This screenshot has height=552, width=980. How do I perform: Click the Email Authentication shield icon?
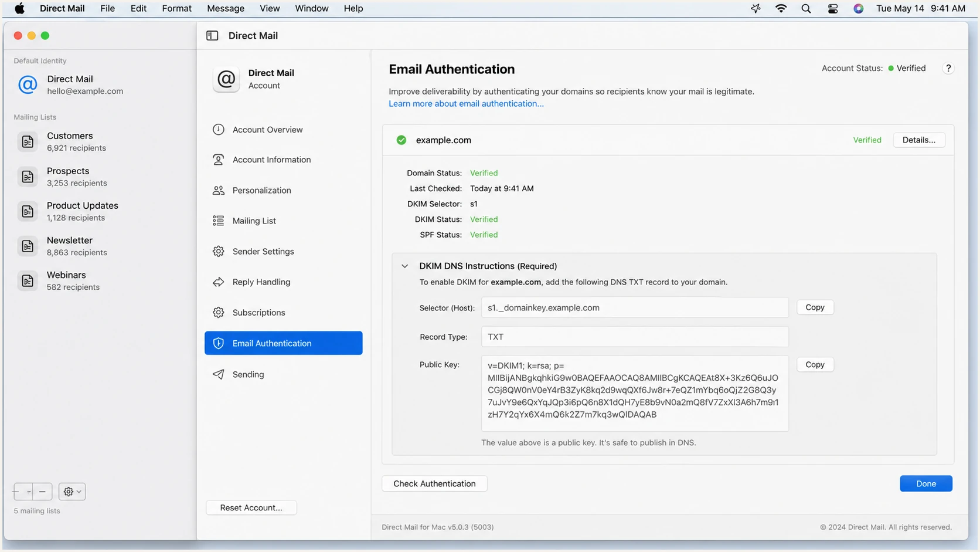[x=219, y=343]
